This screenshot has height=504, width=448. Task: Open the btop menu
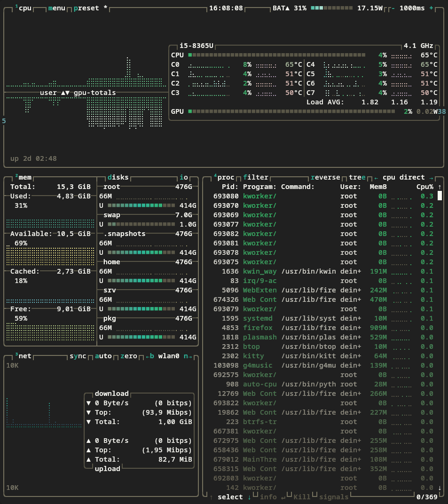pyautogui.click(x=57, y=8)
